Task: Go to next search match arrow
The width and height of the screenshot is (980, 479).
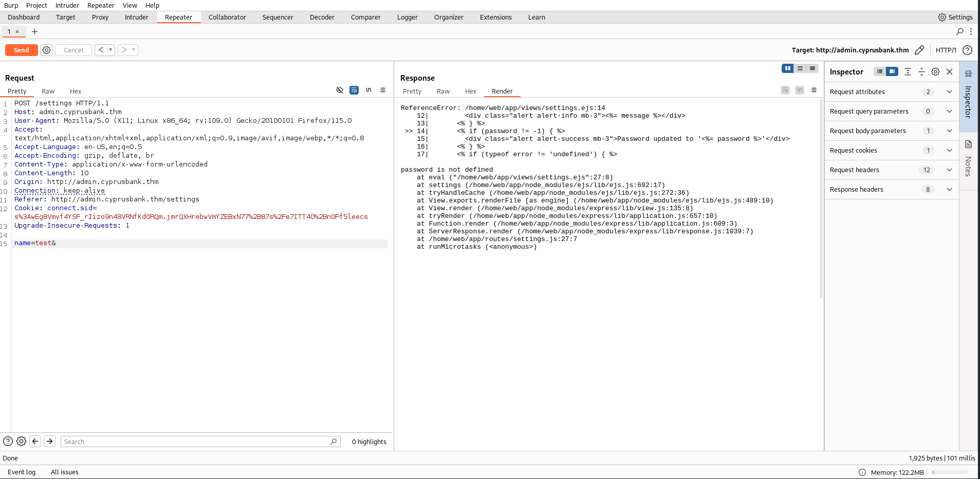Action: tap(50, 441)
